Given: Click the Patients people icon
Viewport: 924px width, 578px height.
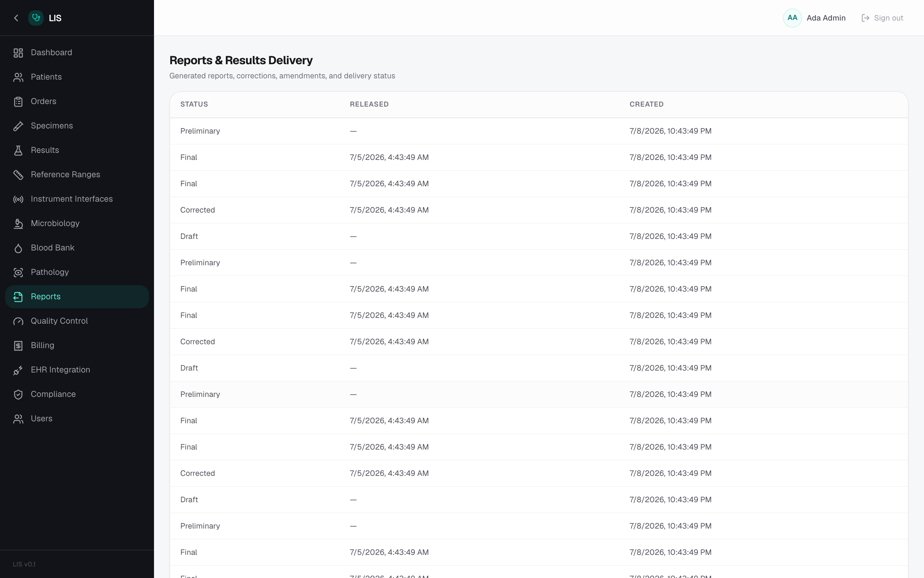Looking at the screenshot, I should tap(18, 77).
